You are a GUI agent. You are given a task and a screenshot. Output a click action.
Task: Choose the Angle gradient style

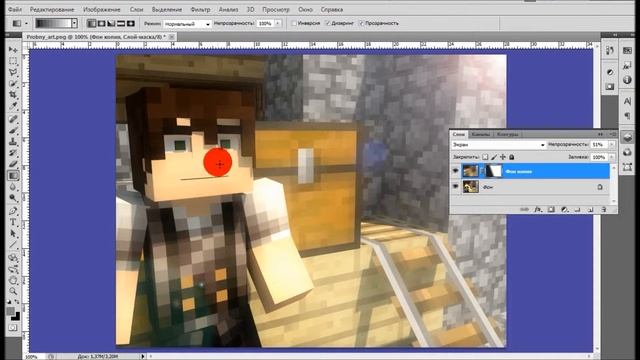click(111, 24)
